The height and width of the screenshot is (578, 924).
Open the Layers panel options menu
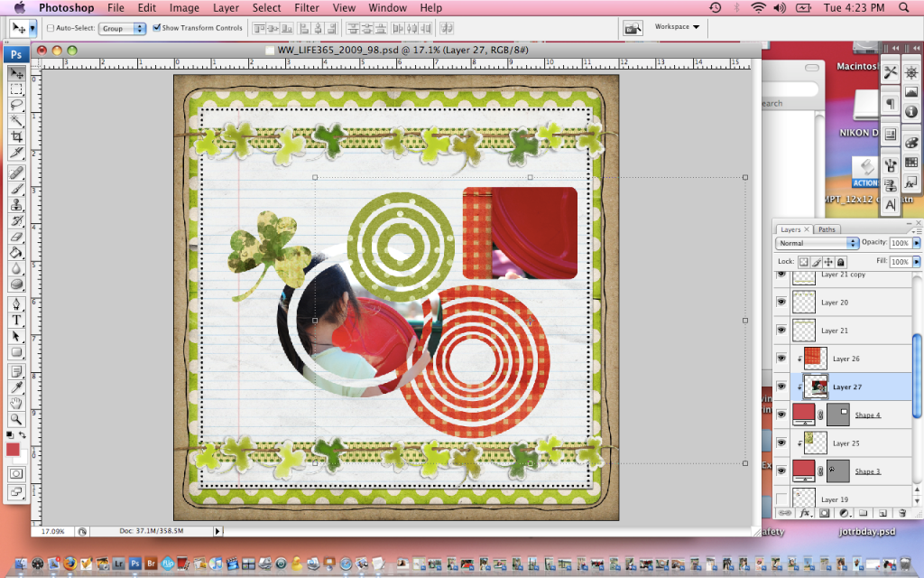coord(917,230)
